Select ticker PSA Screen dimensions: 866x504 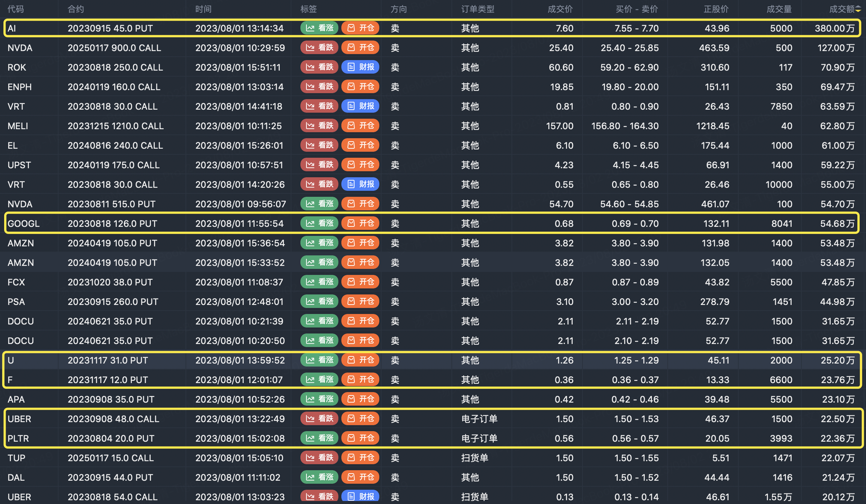(16, 302)
